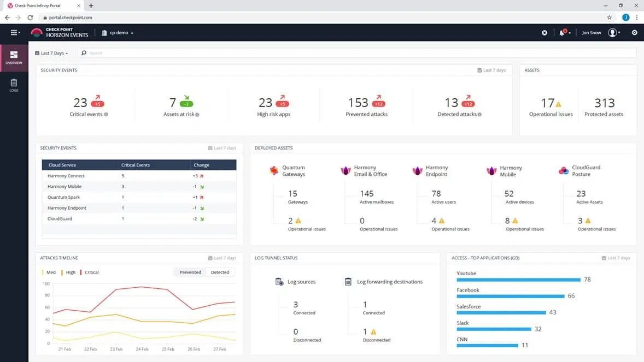Open the Jon Snow user profile menu
Image resolution: width=644 pixels, height=362 pixels.
[601, 32]
